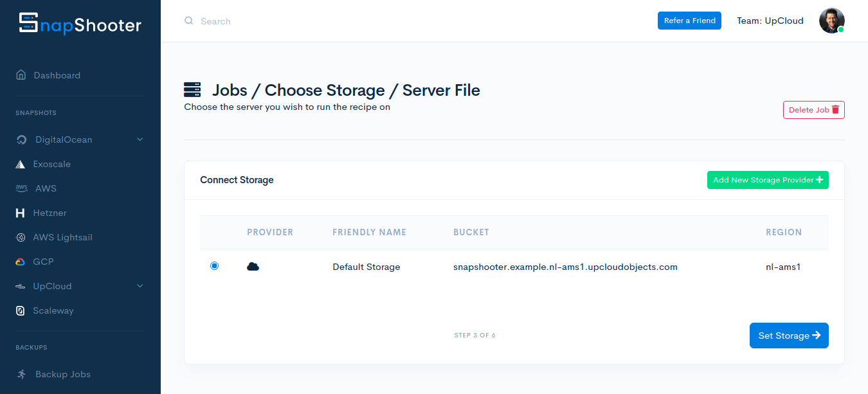The image size is (868, 394).
Task: Click the search magnifier icon
Action: pos(189,21)
